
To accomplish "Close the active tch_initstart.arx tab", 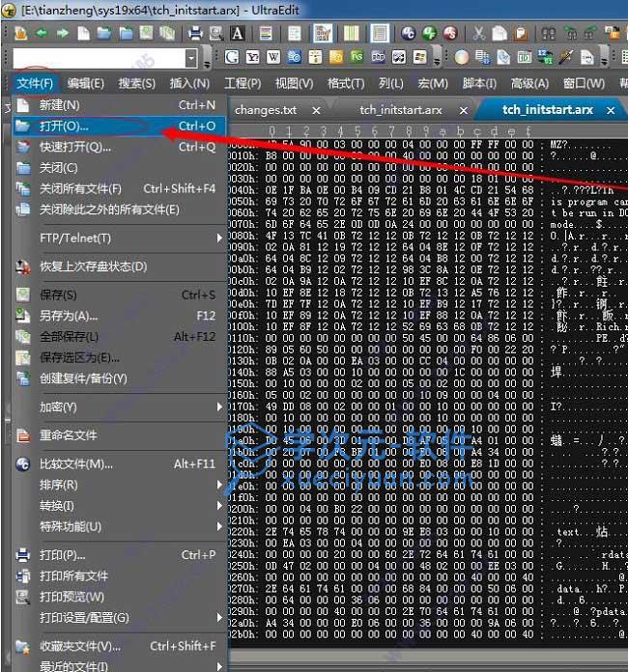I will point(611,111).
